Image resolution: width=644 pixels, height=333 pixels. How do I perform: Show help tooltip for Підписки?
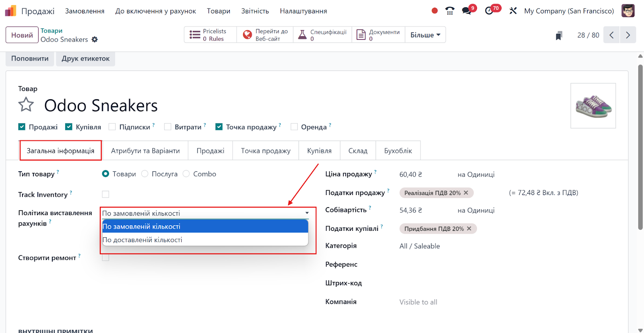[x=154, y=125]
